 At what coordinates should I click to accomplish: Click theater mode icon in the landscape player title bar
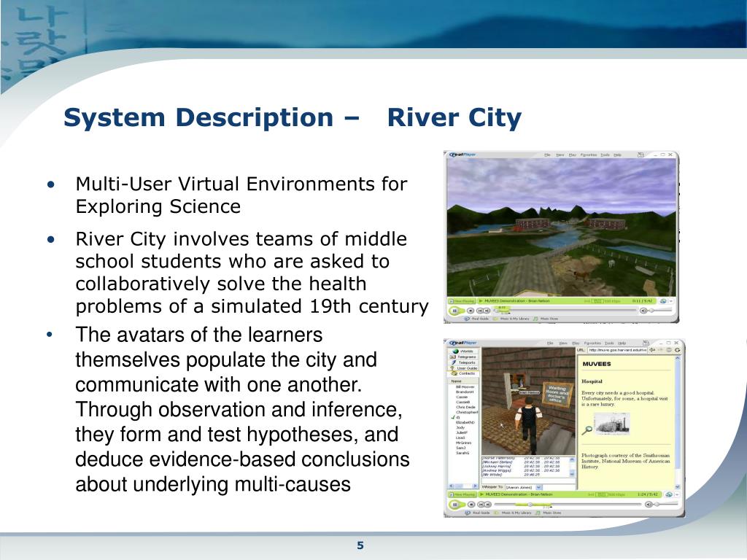coord(640,155)
